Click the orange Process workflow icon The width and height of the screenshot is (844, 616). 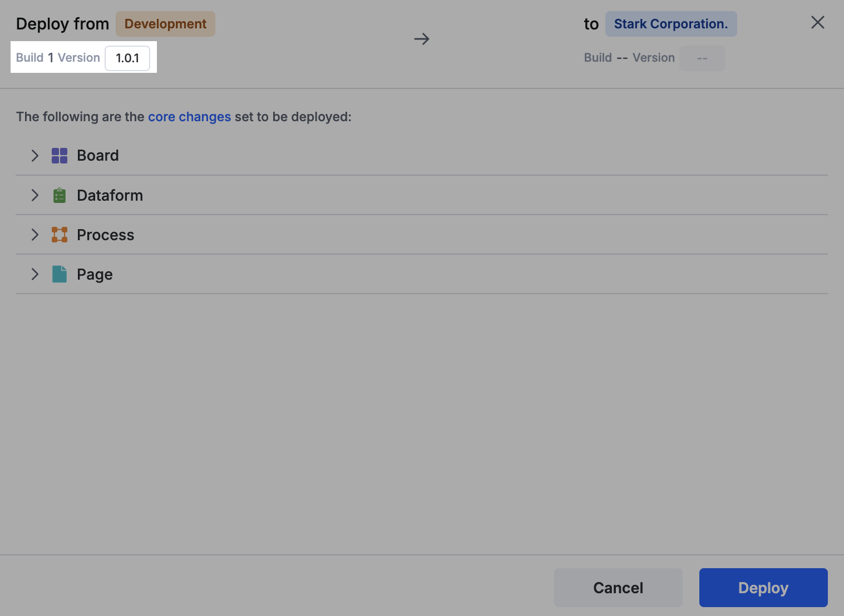pos(60,235)
